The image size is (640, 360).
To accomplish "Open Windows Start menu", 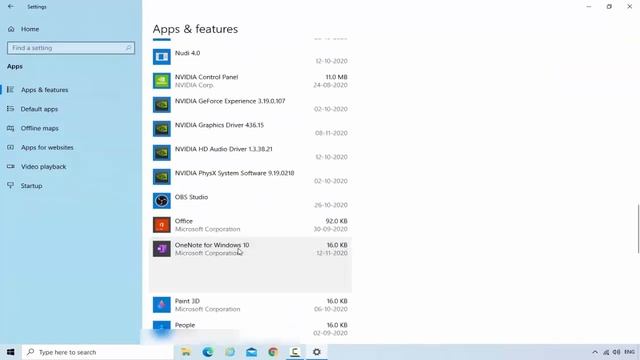I will (x=11, y=352).
